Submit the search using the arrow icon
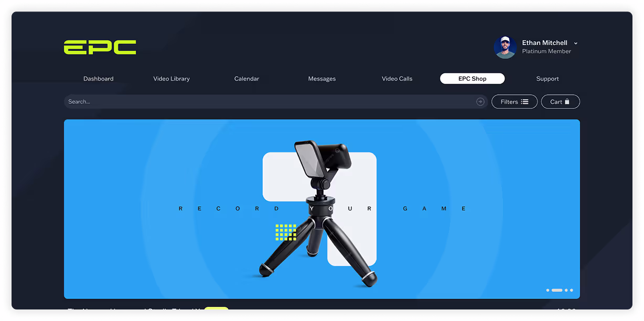This screenshot has height=321, width=644. click(480, 102)
